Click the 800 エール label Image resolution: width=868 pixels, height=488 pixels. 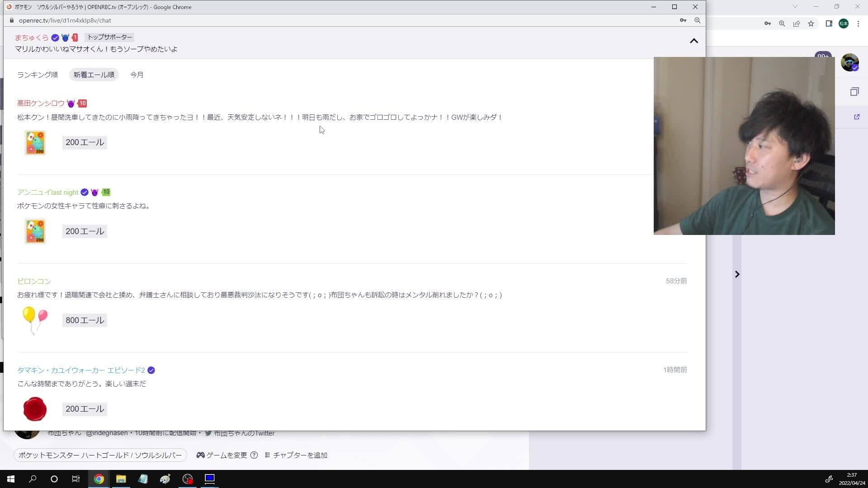85,320
